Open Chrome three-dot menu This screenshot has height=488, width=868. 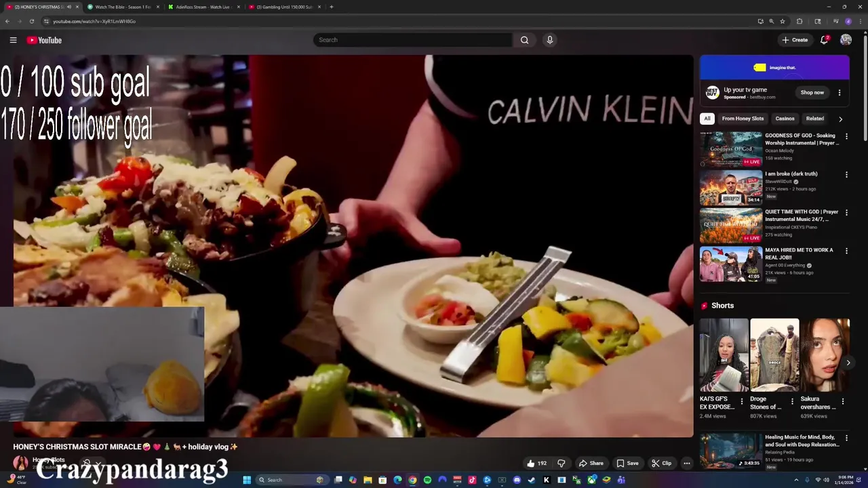click(860, 21)
